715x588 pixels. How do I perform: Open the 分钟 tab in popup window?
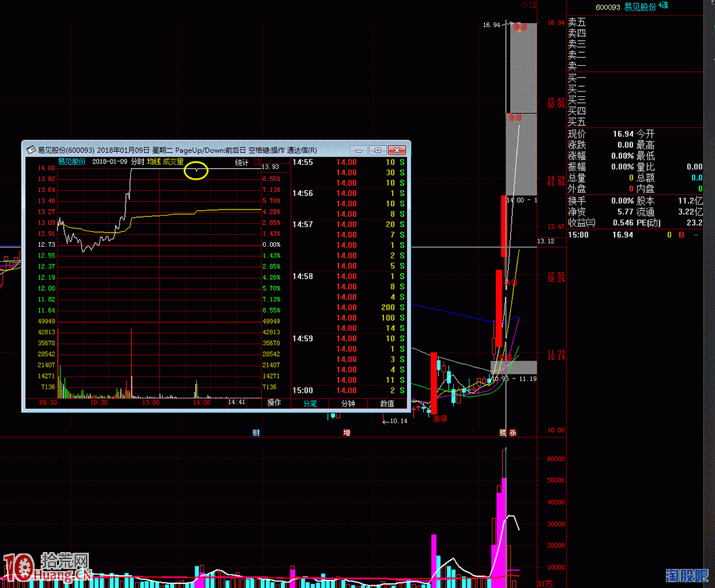point(348,404)
